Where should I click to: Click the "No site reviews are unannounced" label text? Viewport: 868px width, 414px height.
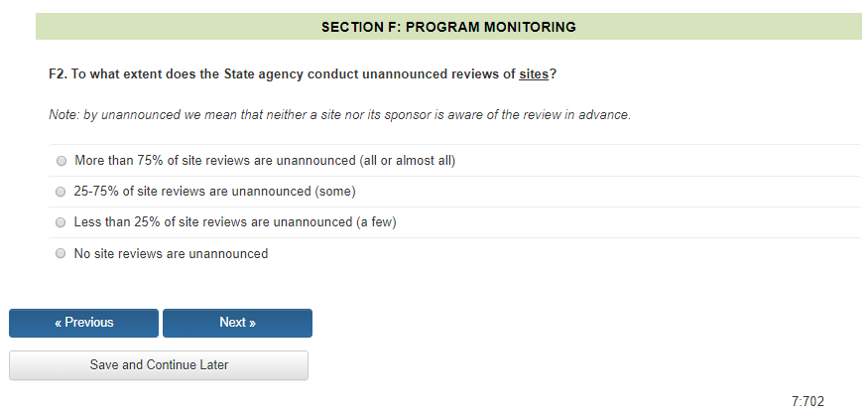tap(171, 254)
